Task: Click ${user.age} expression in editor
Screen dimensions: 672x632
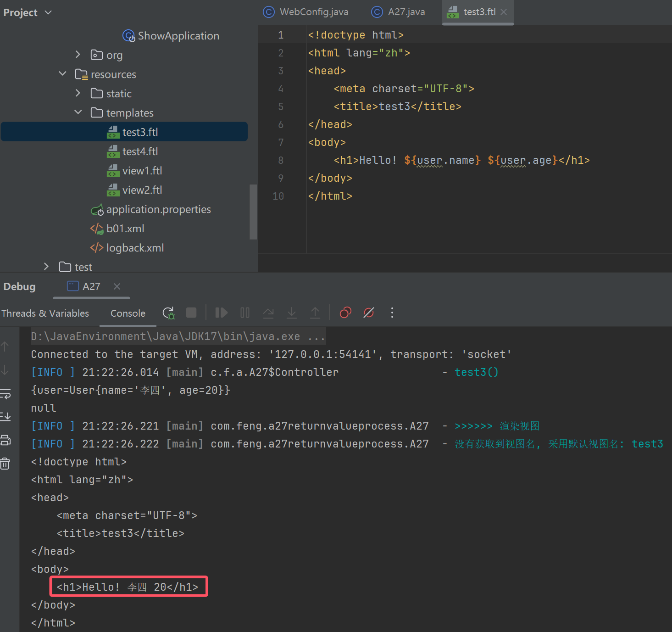Action: 523,160
